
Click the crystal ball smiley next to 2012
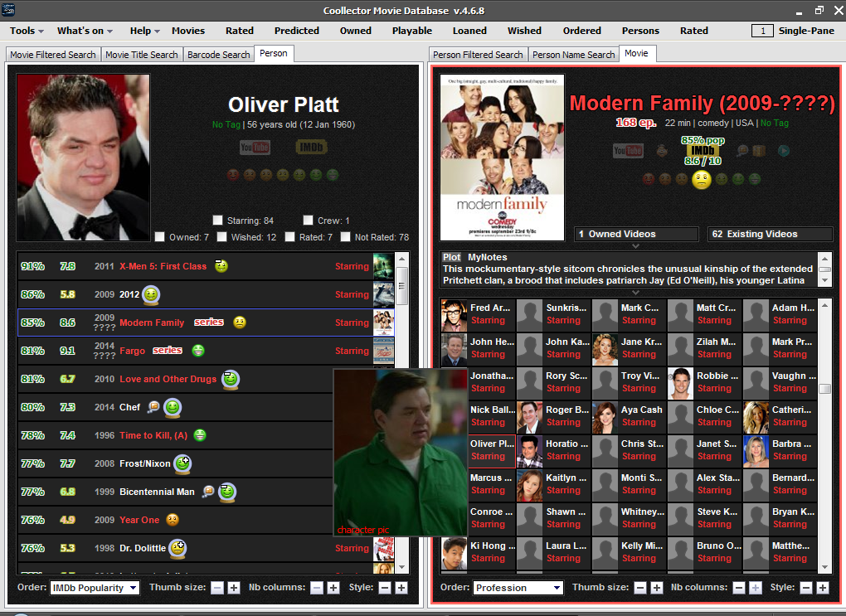coord(151,294)
